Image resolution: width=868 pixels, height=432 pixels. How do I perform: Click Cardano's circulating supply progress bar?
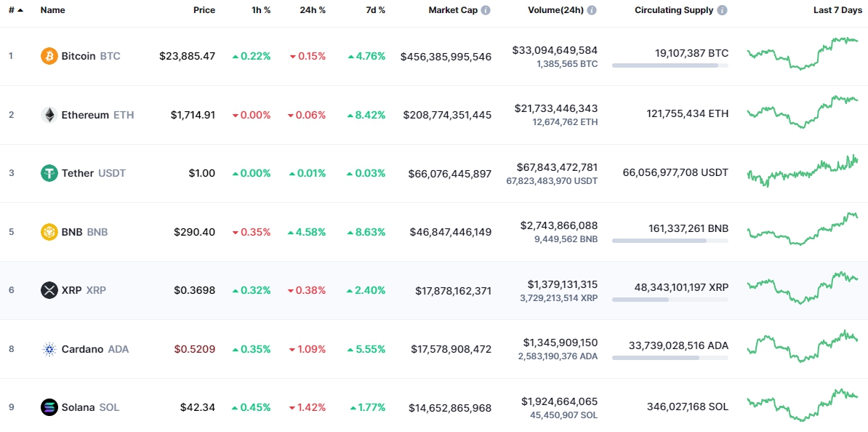(670, 359)
